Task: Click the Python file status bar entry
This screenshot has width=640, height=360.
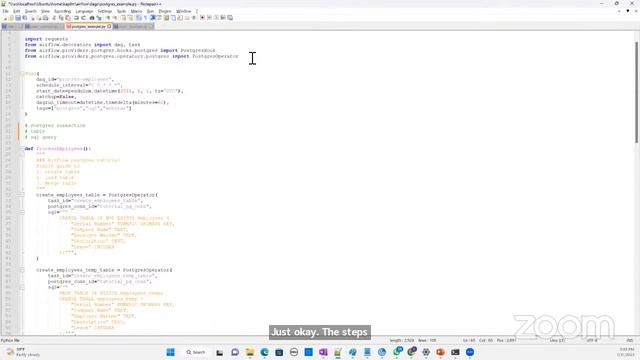Action: [10, 340]
